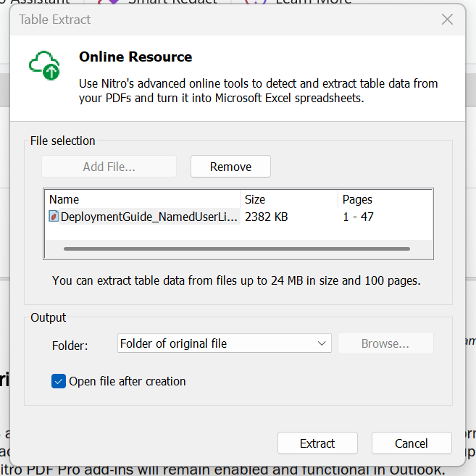Click the Online Resource heading
This screenshot has width=476, height=476.
click(135, 57)
